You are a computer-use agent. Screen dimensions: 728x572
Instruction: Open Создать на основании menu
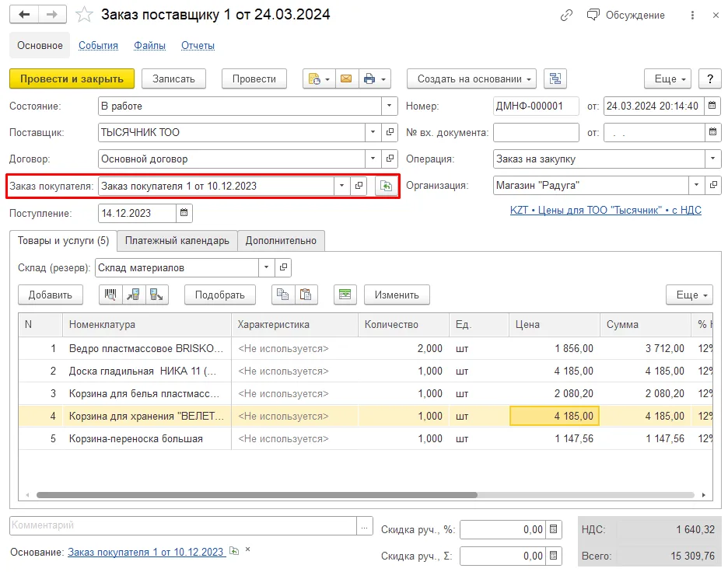coord(471,78)
